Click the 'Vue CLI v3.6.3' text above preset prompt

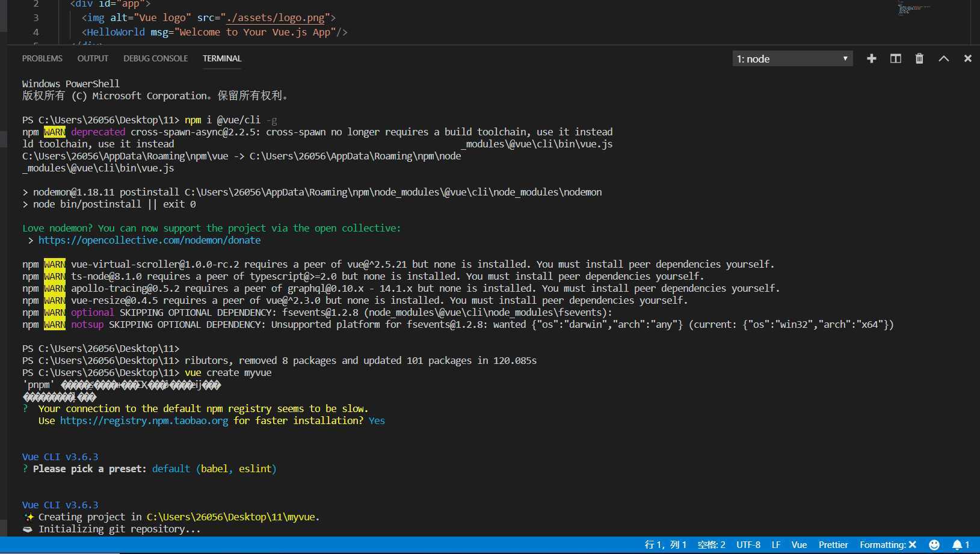click(x=60, y=457)
